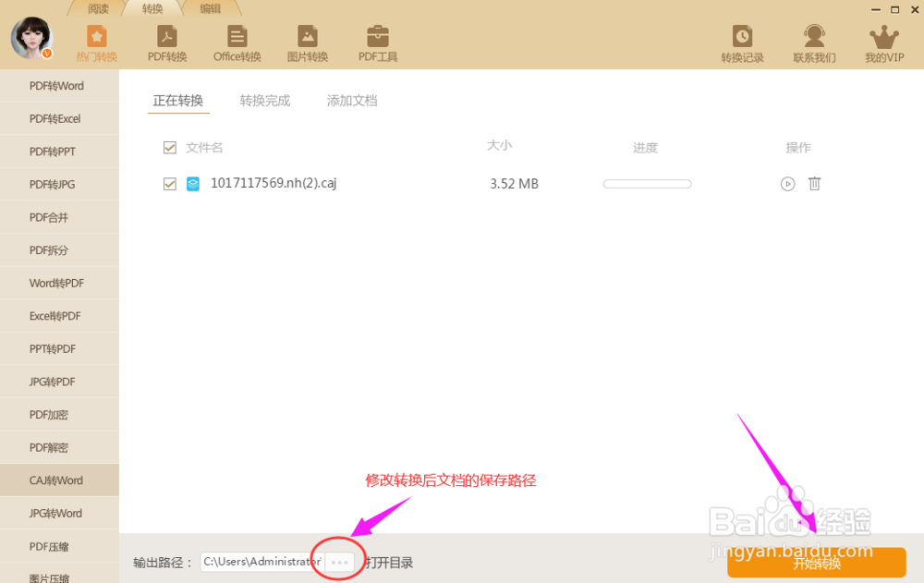
Task: Click the user avatar picture
Action: tap(31, 38)
